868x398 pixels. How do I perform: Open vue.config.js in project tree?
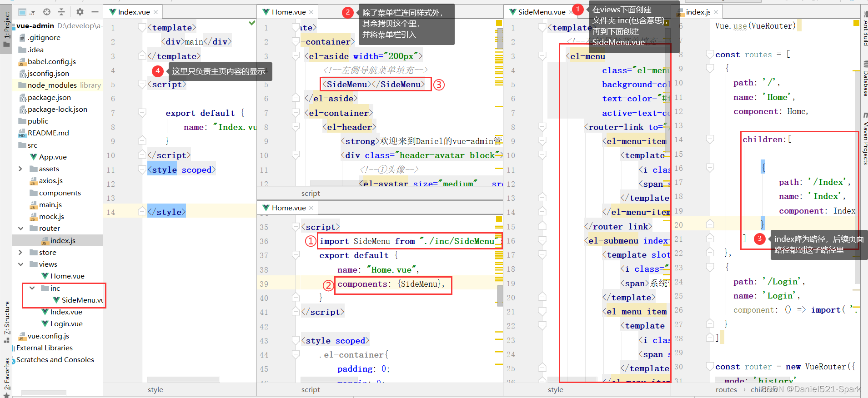click(x=44, y=336)
